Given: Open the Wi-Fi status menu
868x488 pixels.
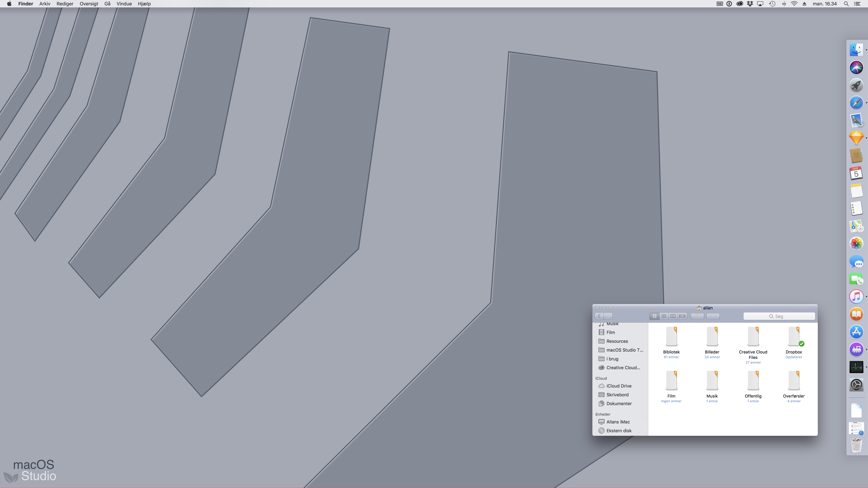Looking at the screenshot, I should click(794, 4).
